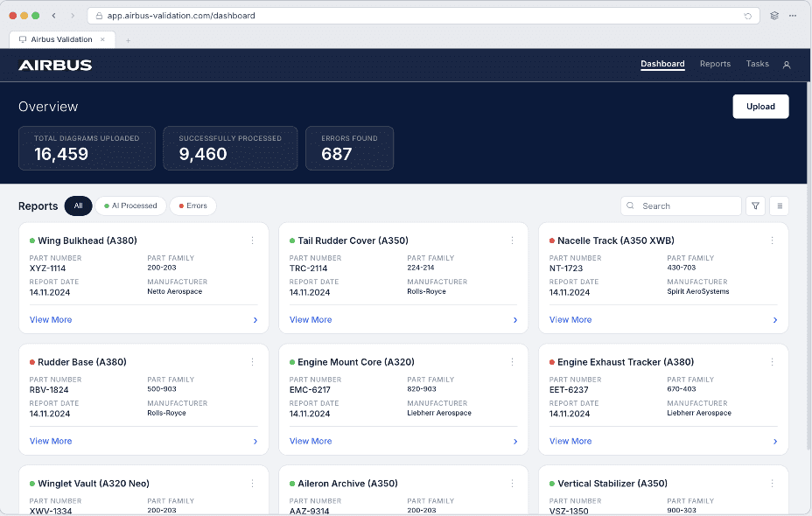This screenshot has height=516, width=812.
Task: Click the reports Search field
Action: coord(681,206)
